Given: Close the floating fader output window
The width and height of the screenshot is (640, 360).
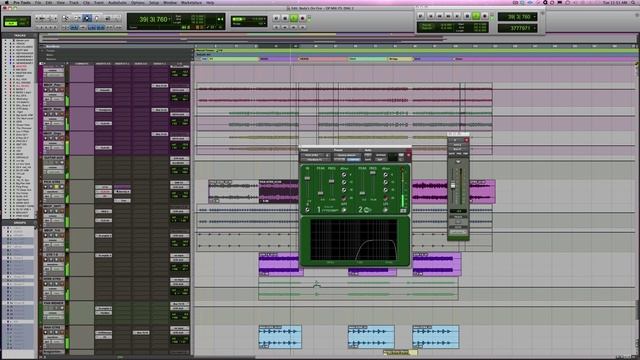Looking at the screenshot, I should point(466,140).
